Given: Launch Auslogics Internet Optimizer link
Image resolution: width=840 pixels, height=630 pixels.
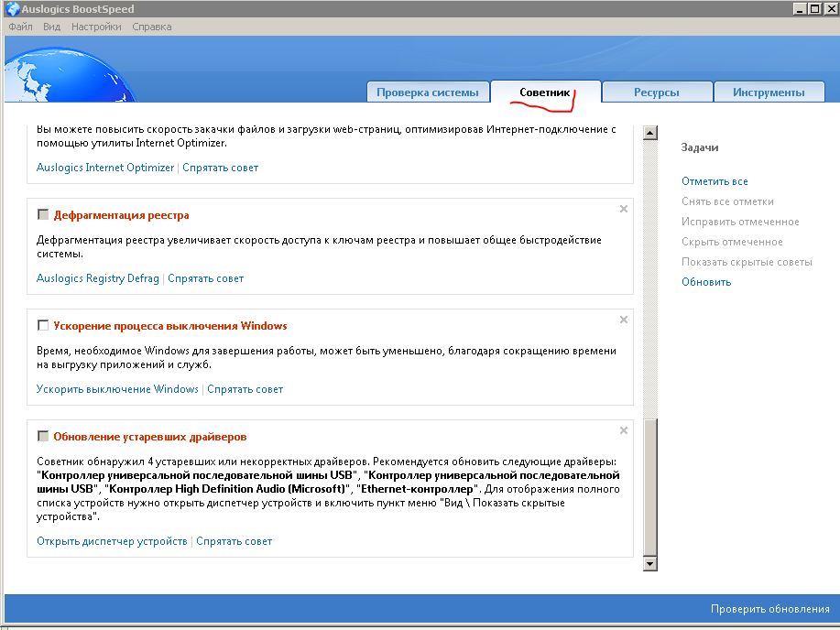Looking at the screenshot, I should (105, 168).
